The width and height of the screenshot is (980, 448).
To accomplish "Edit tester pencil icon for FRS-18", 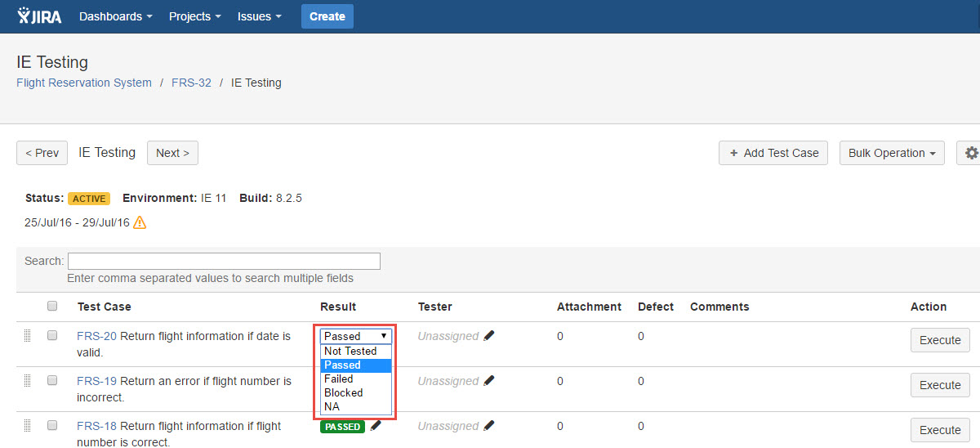I will click(x=489, y=426).
